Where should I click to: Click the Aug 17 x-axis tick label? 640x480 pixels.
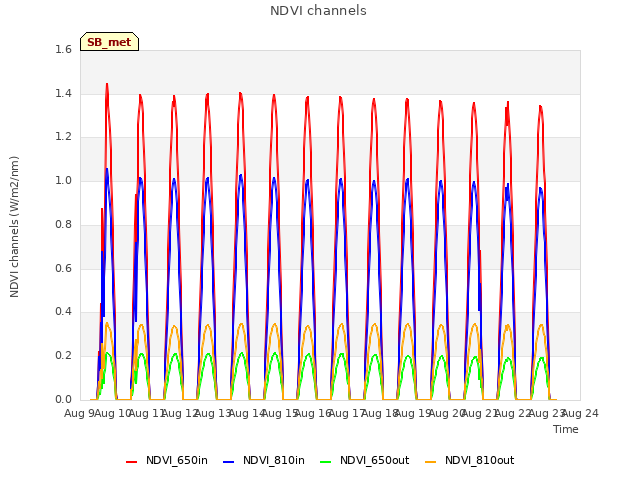347,413
